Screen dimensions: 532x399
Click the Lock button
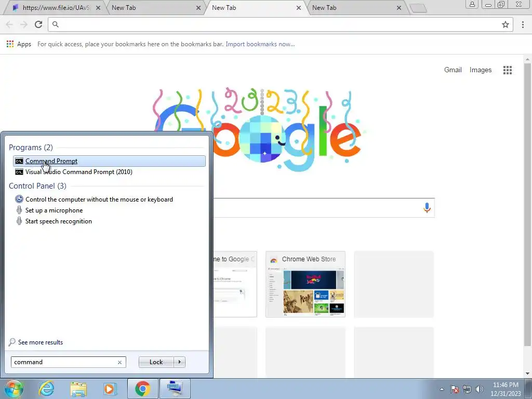point(156,362)
